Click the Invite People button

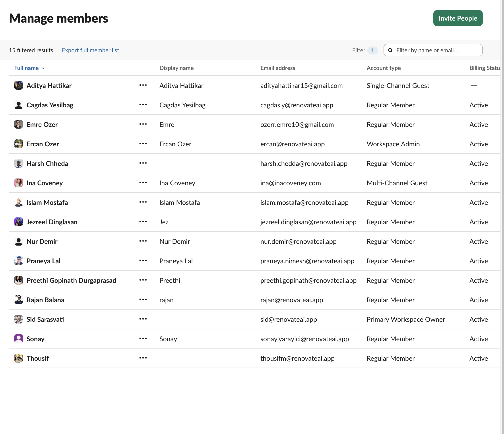coord(457,18)
